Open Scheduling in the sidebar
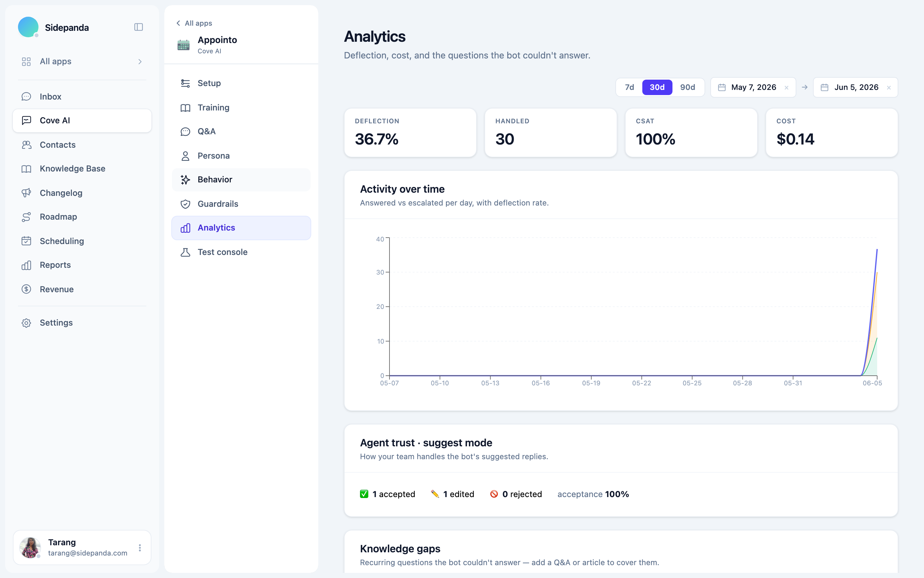 click(82, 241)
